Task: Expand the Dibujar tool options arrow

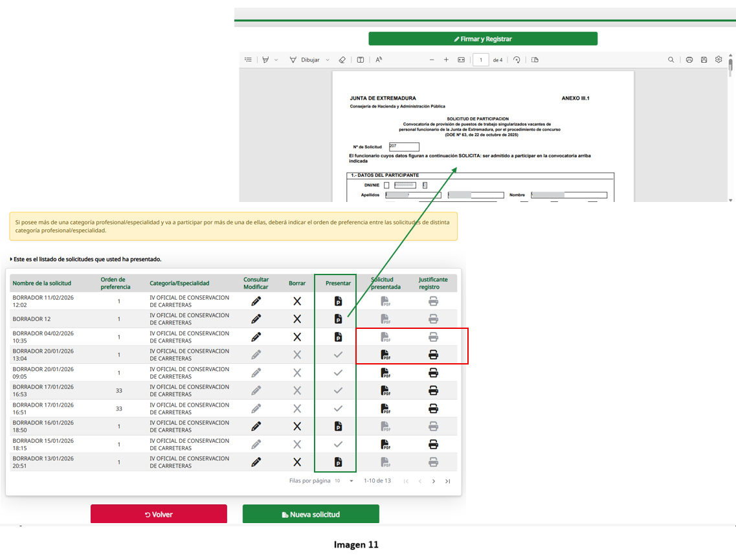Action: (x=328, y=60)
